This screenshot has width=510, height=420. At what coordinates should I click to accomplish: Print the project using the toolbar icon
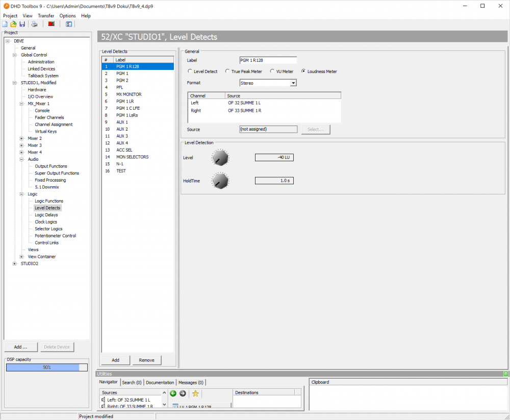(34, 24)
